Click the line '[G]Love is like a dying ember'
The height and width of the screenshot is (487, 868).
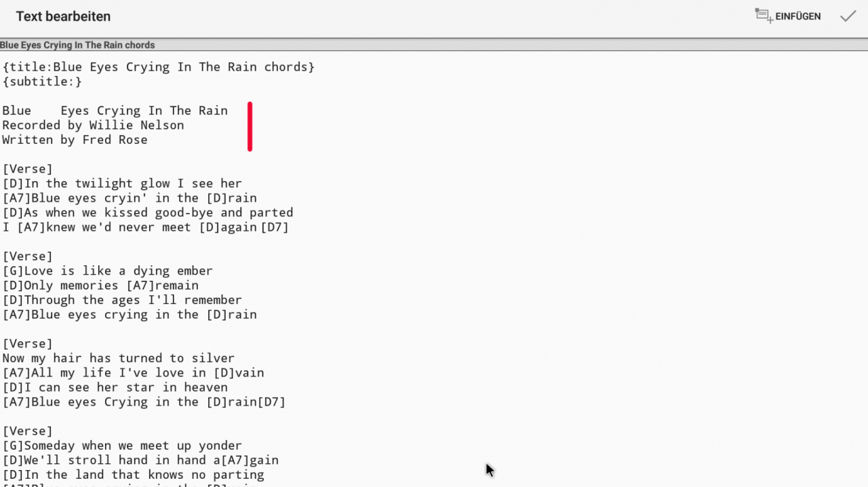pyautogui.click(x=108, y=271)
